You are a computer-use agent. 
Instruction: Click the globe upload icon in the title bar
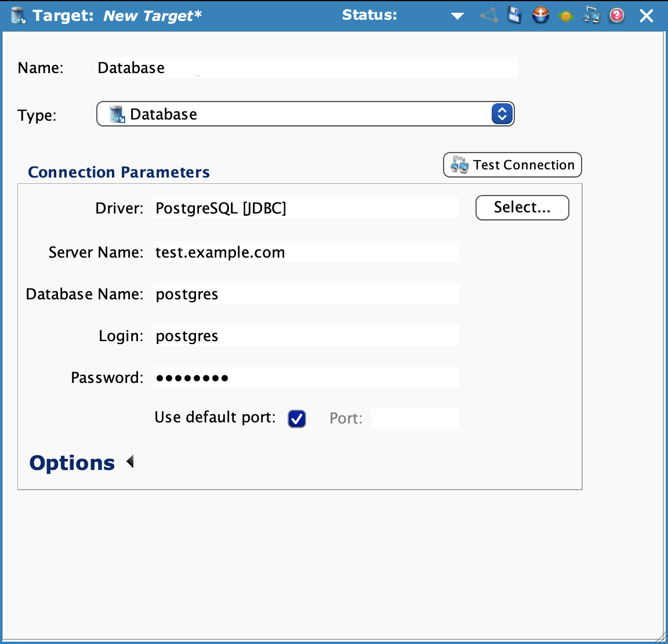pyautogui.click(x=540, y=15)
